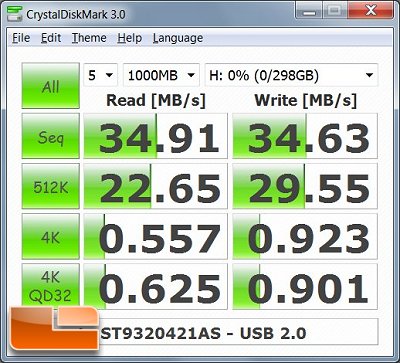Click the Seq write result 34.63
This screenshot has height=363, width=400.
305,136
